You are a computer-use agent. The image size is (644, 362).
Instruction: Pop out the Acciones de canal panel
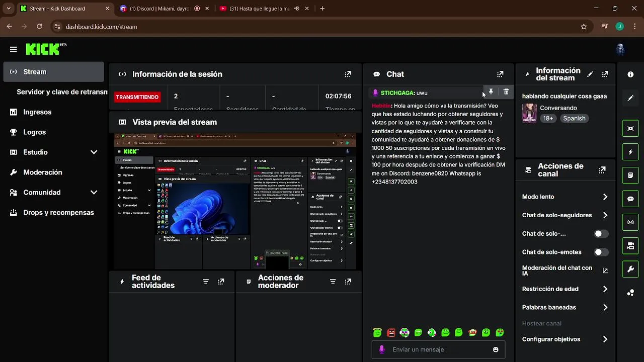coord(602,170)
